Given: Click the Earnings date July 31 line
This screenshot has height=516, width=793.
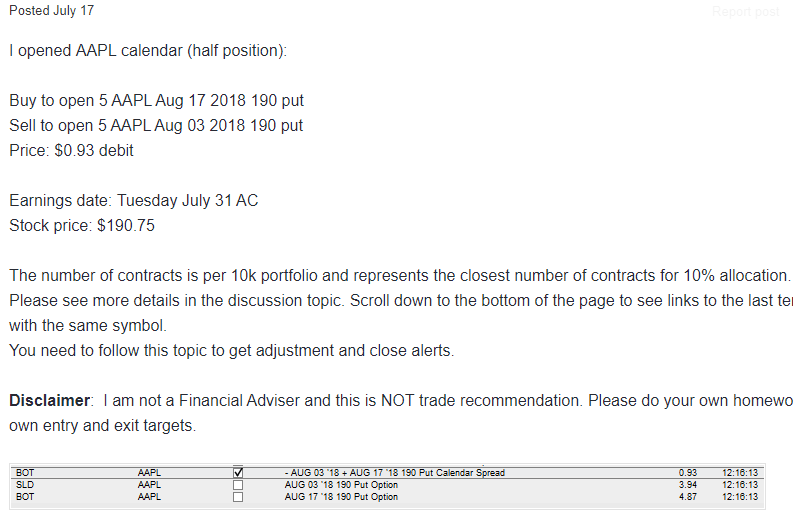Looking at the screenshot, I should point(134,201).
